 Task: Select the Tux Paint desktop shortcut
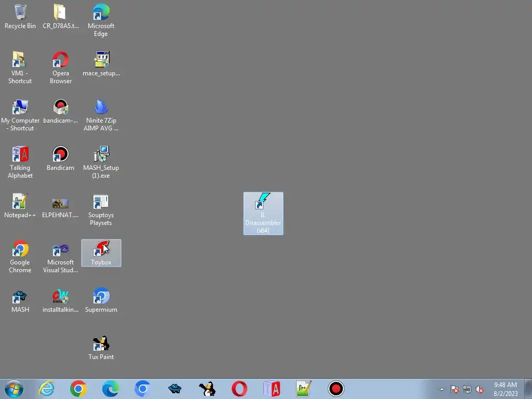101,348
